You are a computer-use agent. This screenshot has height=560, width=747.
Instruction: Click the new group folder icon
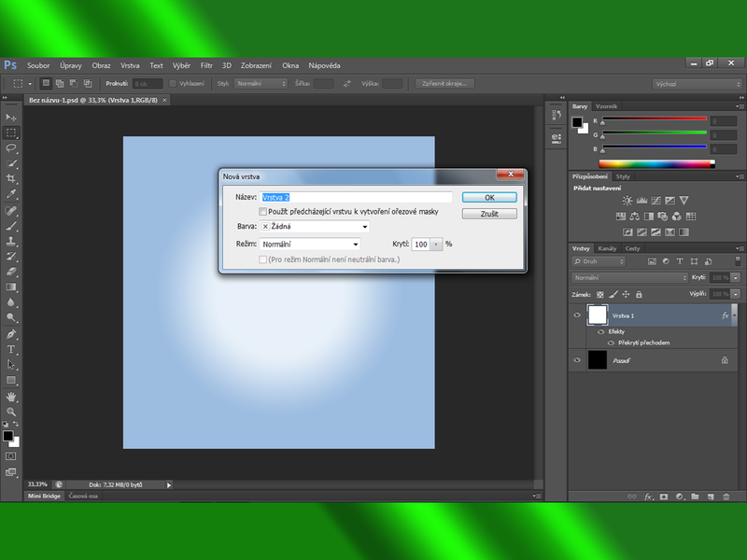coord(694,497)
